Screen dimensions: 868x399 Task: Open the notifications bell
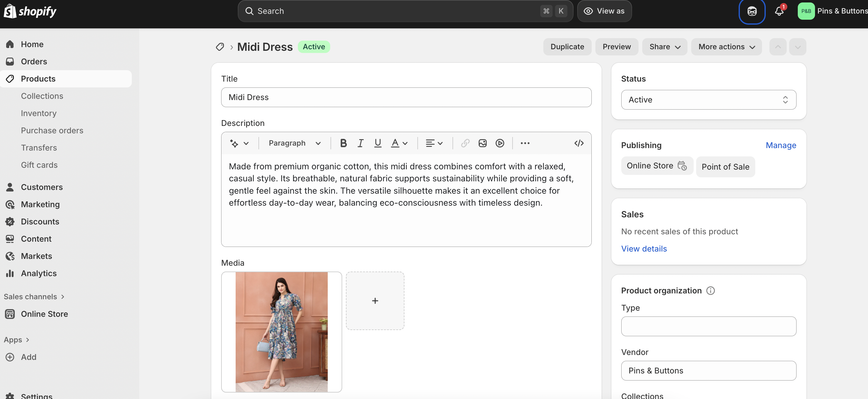[779, 11]
